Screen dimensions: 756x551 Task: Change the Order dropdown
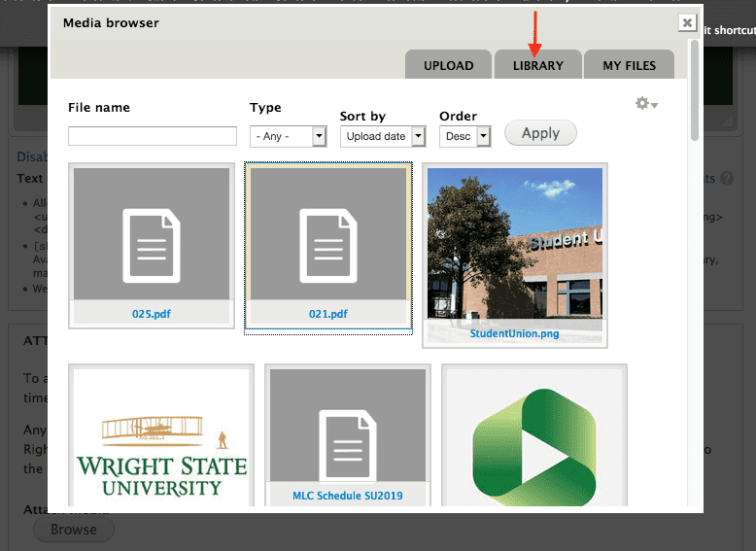(464, 136)
